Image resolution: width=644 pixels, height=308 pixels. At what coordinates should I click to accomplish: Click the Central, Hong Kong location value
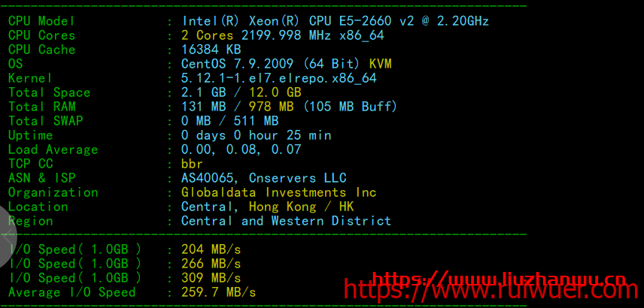point(267,207)
